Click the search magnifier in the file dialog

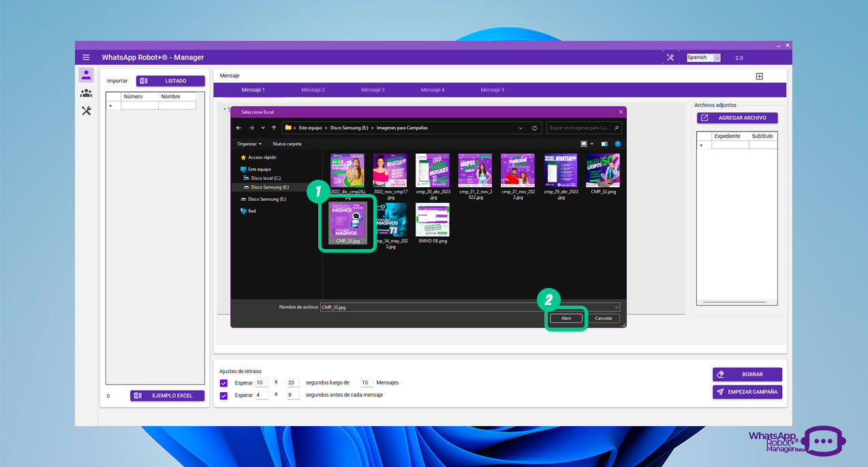click(617, 127)
